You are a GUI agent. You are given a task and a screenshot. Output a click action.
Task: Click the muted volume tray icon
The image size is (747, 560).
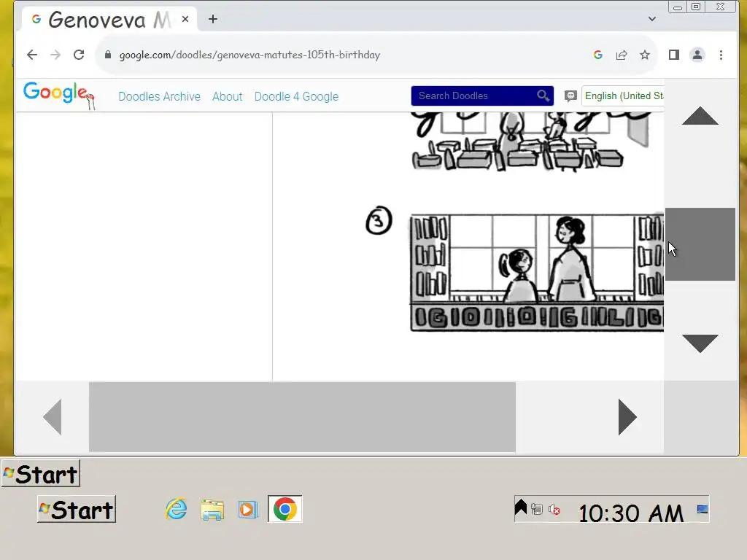click(554, 510)
